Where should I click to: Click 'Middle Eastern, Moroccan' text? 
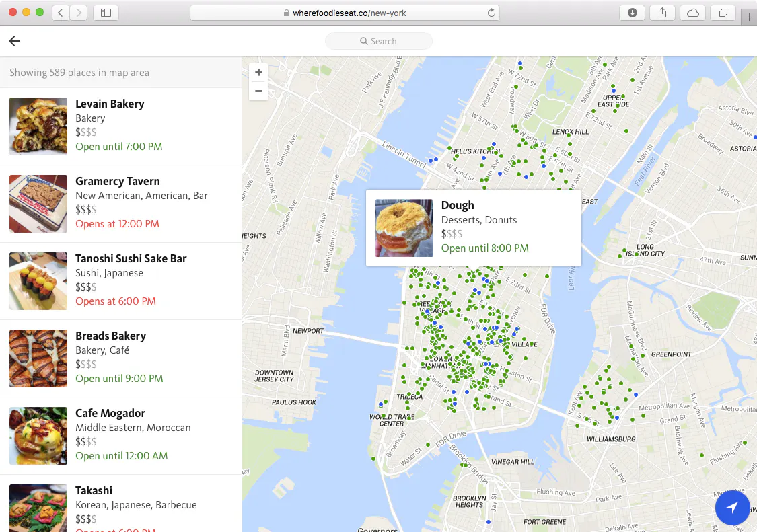[x=133, y=428]
